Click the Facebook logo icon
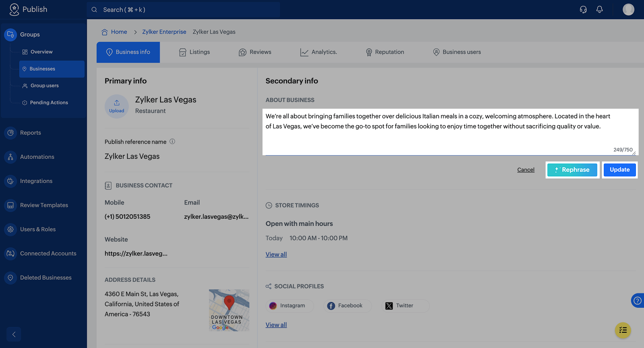Viewport: 644px width, 348px height. [331, 306]
